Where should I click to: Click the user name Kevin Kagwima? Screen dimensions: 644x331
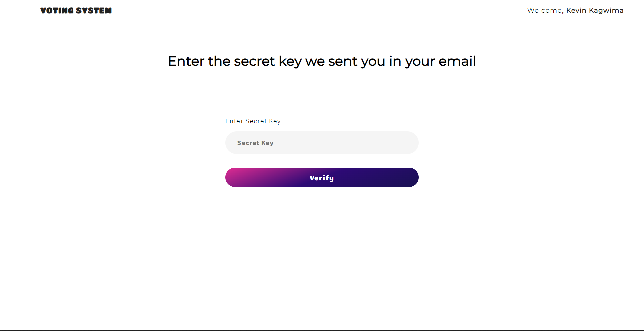click(595, 10)
